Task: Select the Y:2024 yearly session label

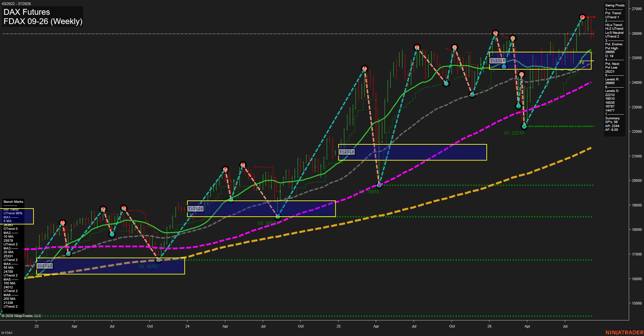Action: [195, 209]
